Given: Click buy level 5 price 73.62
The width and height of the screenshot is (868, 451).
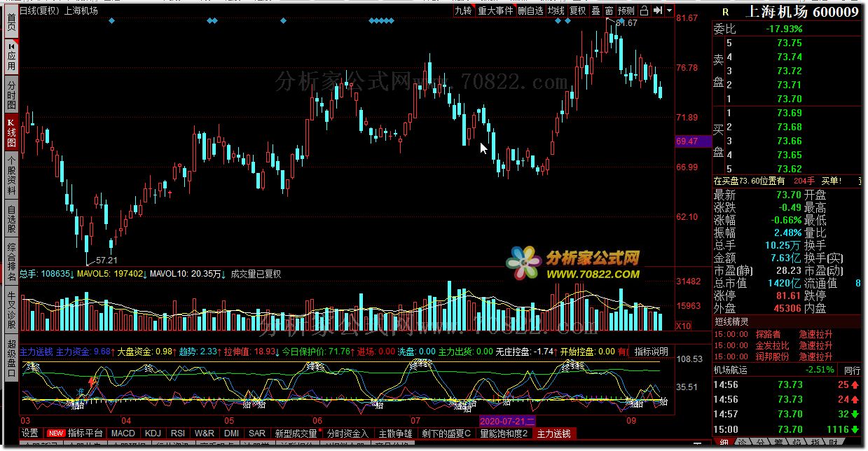Looking at the screenshot, I should pyautogui.click(x=790, y=169).
